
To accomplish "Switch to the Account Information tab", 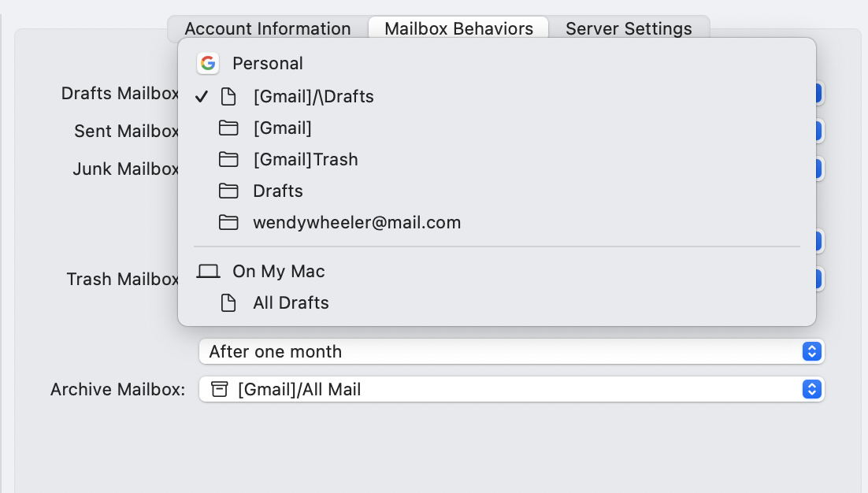I will coord(267,28).
